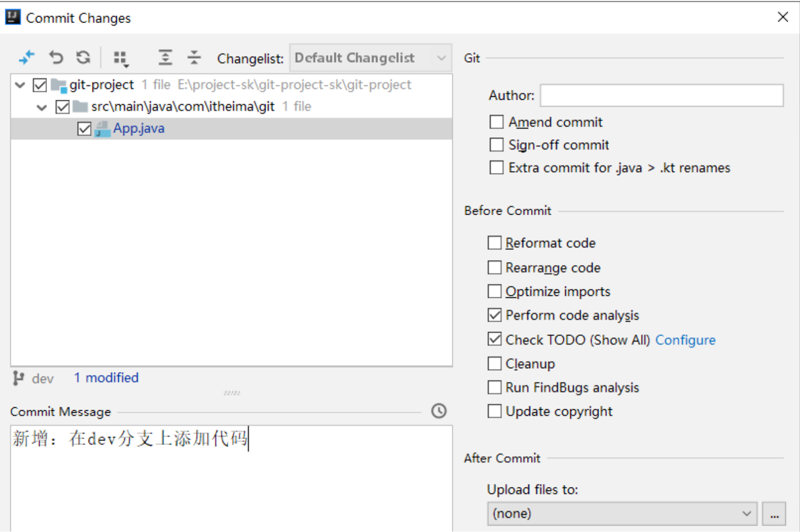The image size is (800, 532).
Task: Enable the Amend commit checkbox
Action: [x=496, y=122]
